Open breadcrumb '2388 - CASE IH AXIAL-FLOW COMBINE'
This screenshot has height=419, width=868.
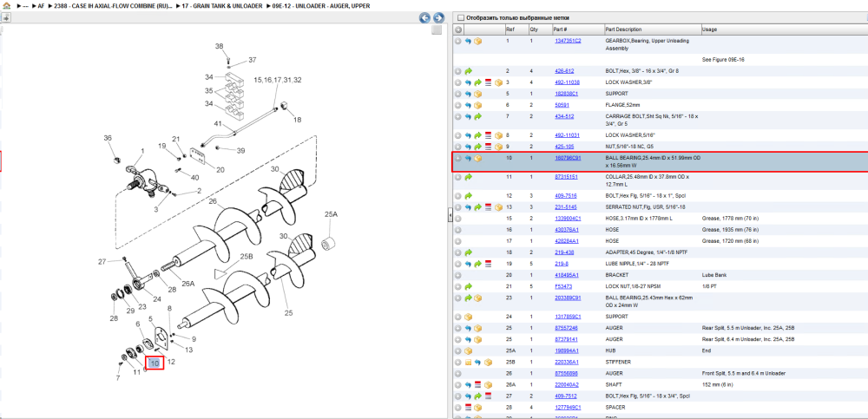coord(113,5)
